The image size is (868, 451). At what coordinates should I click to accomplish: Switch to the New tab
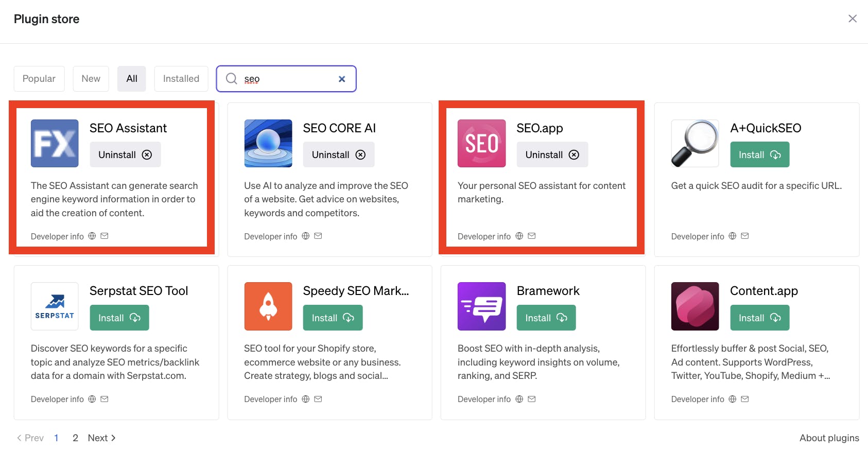point(91,79)
